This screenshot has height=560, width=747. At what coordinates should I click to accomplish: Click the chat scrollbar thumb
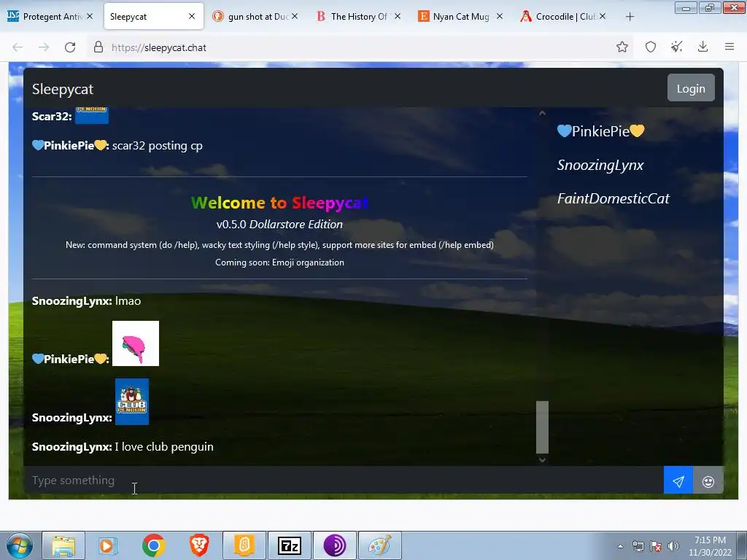click(x=542, y=427)
